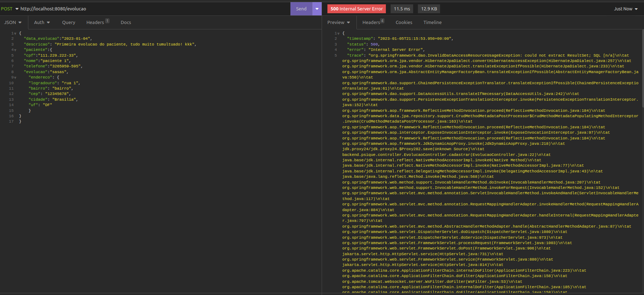Image resolution: width=644 pixels, height=295 pixels.
Task: Send the request
Action: [x=301, y=9]
